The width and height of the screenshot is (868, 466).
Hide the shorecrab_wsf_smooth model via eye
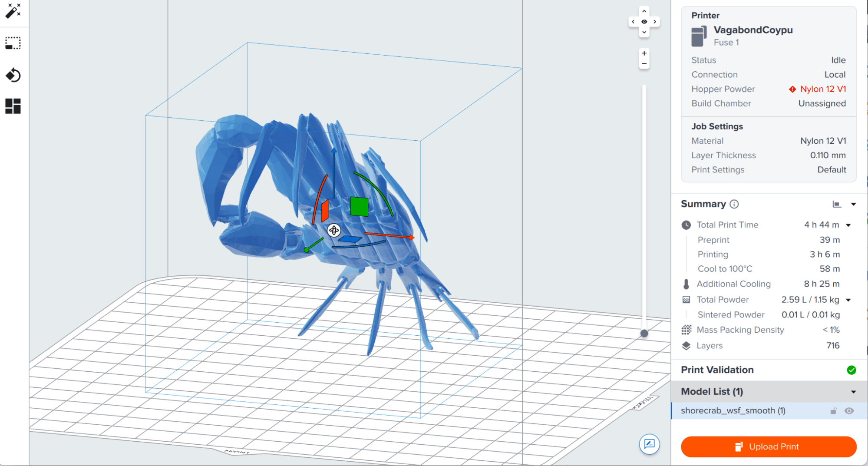(849, 411)
